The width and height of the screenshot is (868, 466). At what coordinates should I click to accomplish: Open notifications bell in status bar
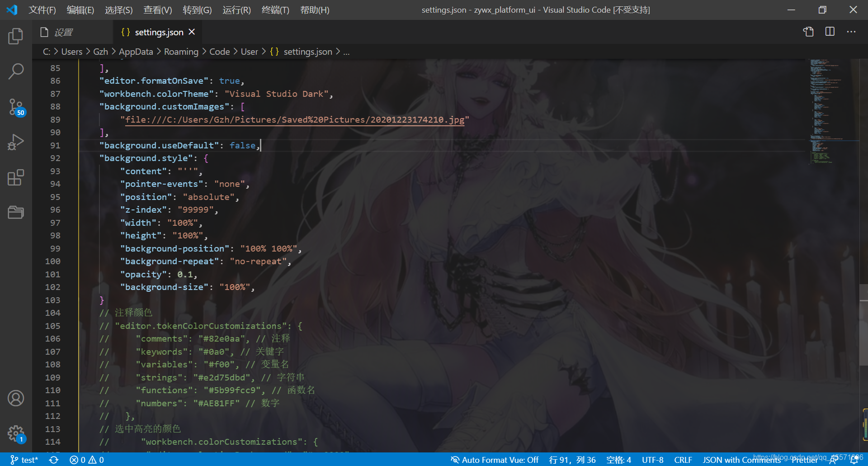(x=854, y=460)
